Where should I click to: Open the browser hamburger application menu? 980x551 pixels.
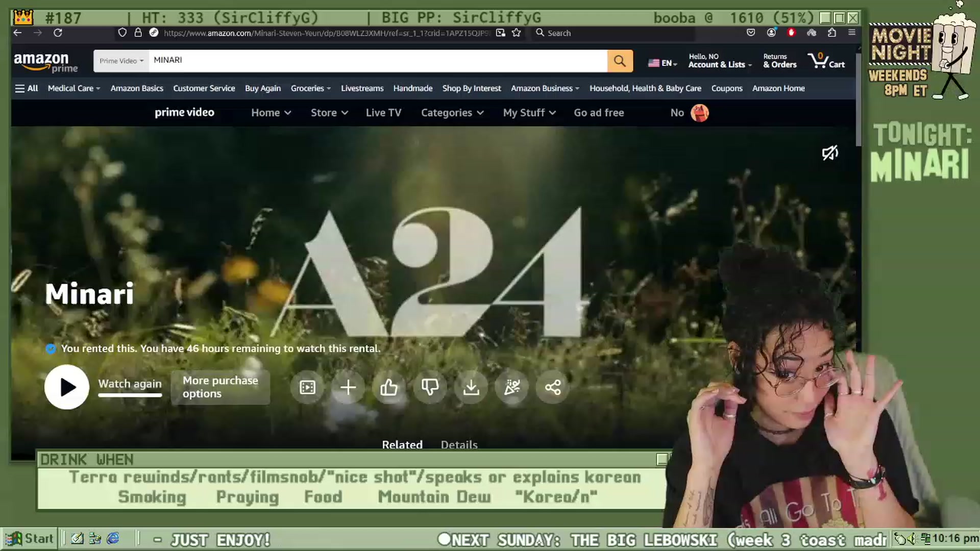coord(852,33)
